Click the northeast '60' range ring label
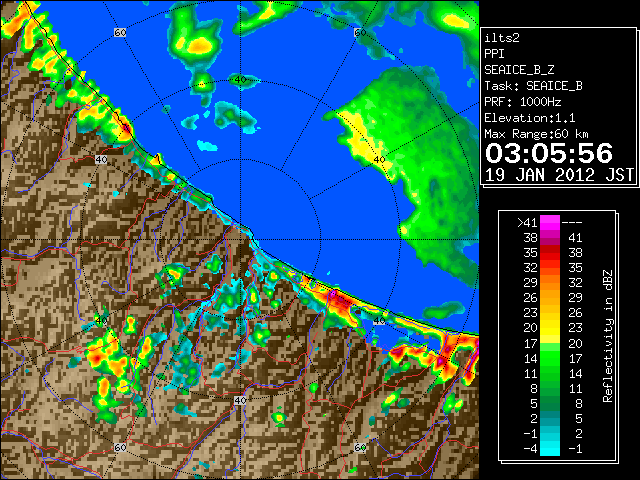Image resolution: width=640 pixels, height=480 pixels. [360, 33]
